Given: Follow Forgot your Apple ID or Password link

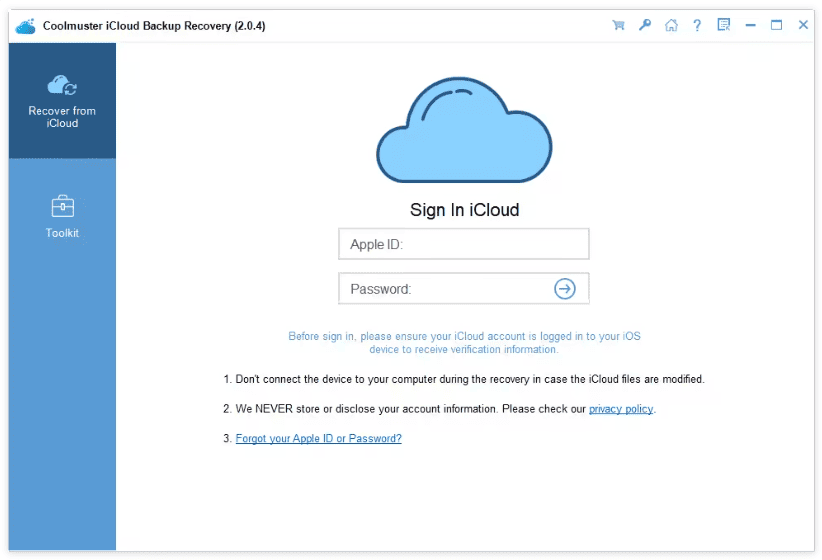Looking at the screenshot, I should (318, 438).
